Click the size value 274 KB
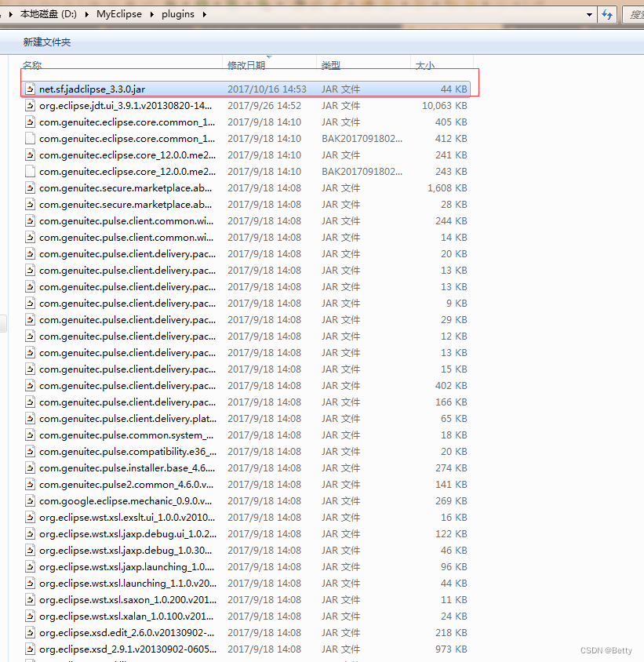 tap(451, 467)
